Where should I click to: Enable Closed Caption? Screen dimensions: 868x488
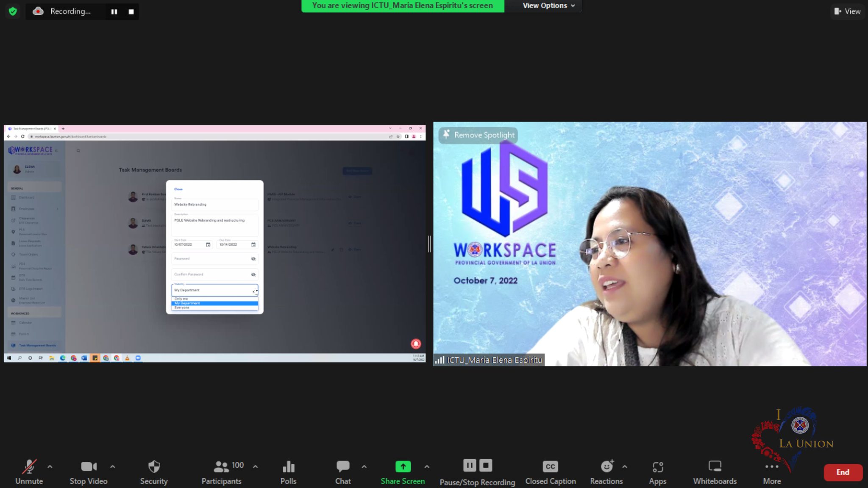551,472
